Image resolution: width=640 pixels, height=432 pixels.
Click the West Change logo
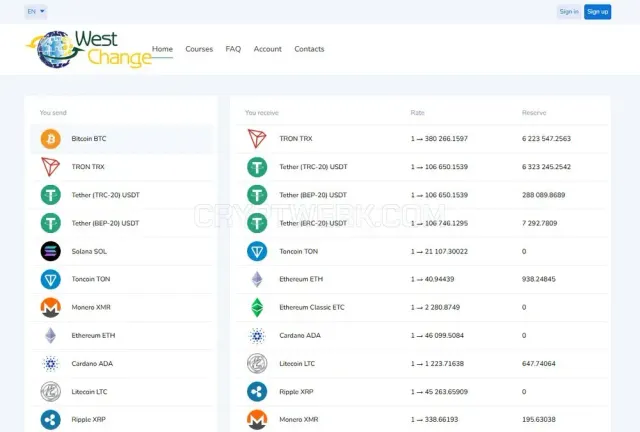[x=89, y=49]
